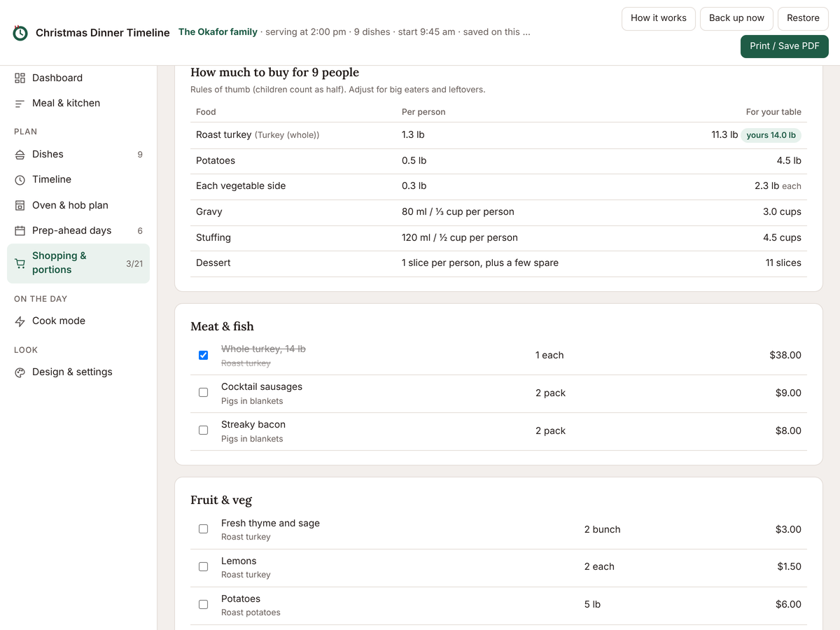Viewport: 840px width, 630px height.
Task: Open Oven & hob plan
Action: point(78,205)
